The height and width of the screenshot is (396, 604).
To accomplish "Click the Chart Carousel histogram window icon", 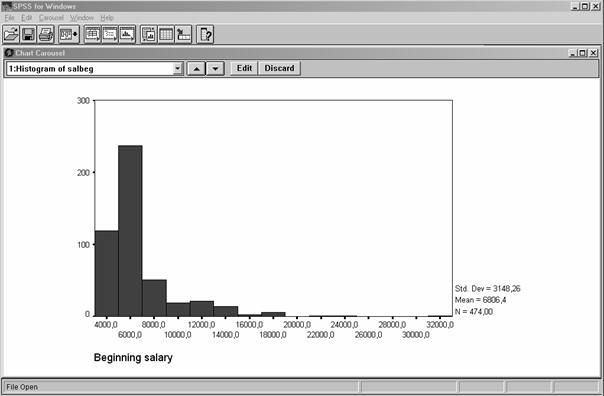I will click(x=127, y=34).
